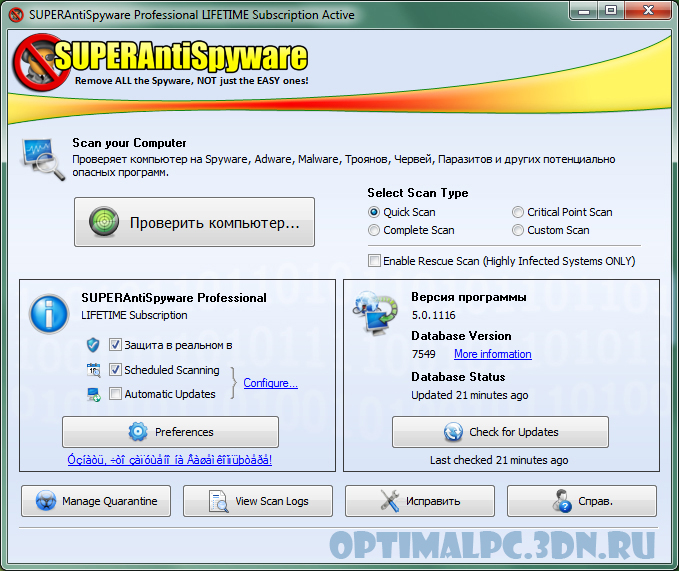679x571 pixels.
Task: Minimize the SUPERAntiSpyware window
Action: [x=584, y=11]
